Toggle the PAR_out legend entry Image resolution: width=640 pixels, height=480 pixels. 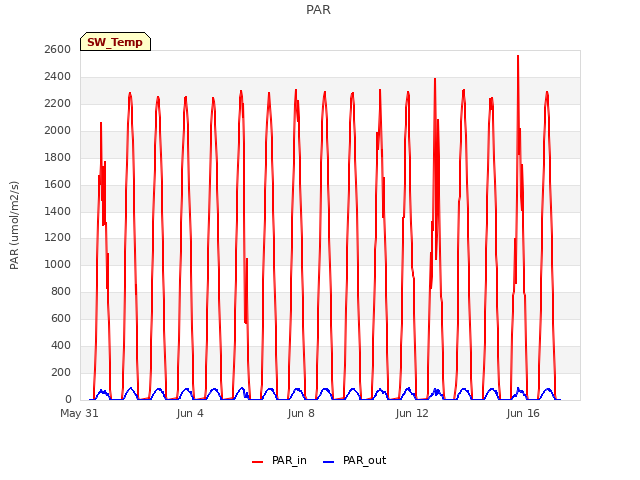(354, 460)
